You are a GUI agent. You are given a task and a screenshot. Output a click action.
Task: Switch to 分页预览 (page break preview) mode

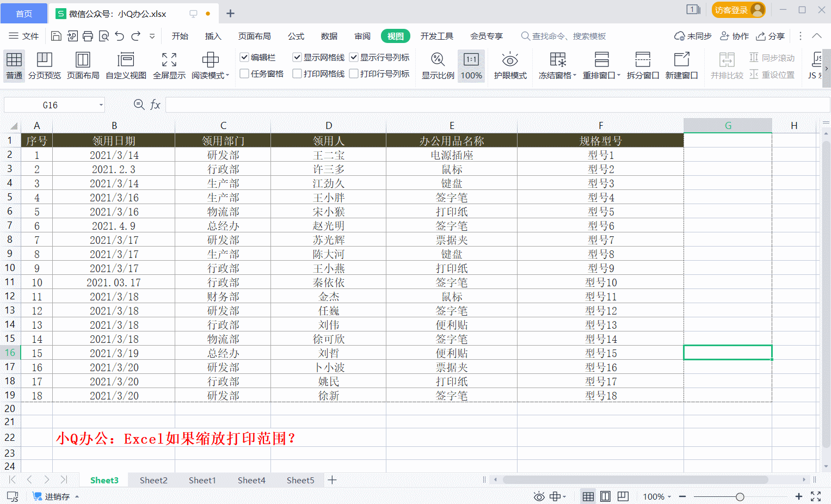[44, 64]
